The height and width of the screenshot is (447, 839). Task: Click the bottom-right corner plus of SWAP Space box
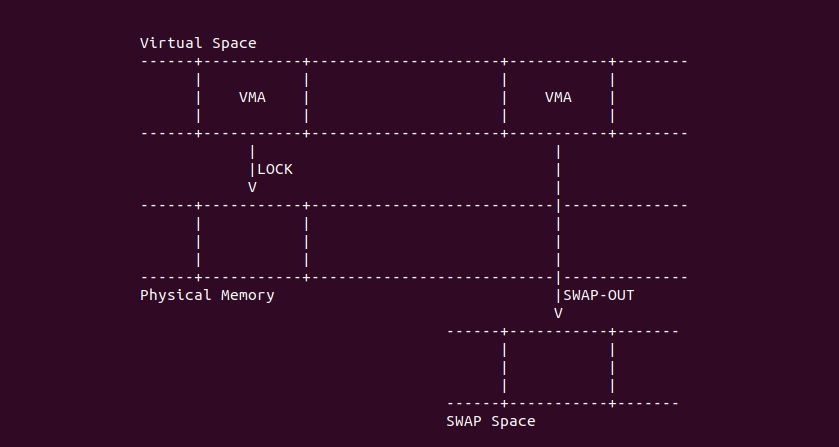(x=611, y=403)
